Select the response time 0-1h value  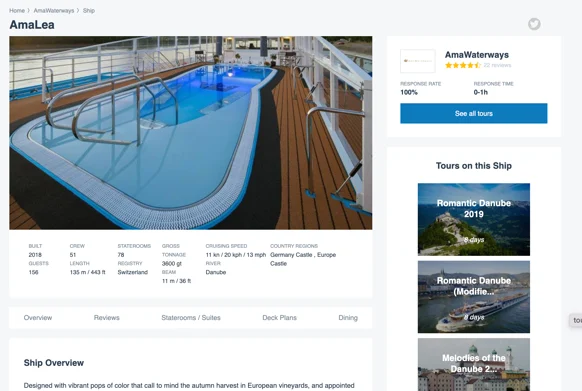click(x=481, y=92)
